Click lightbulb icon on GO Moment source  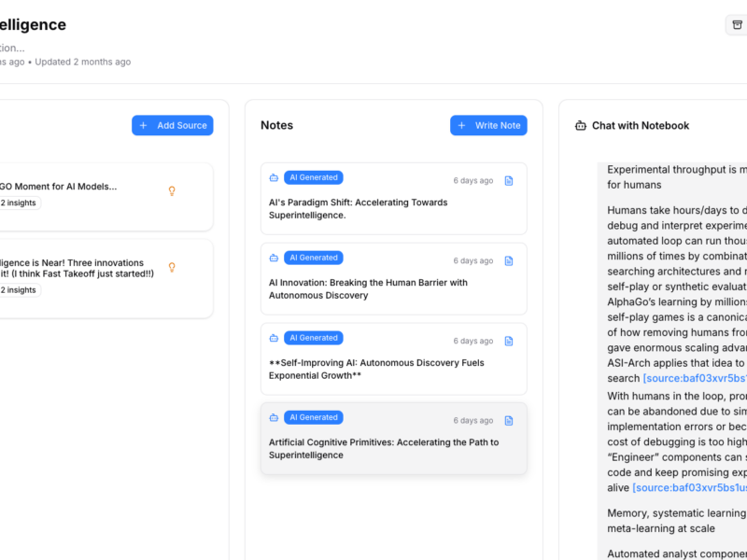pos(172,191)
